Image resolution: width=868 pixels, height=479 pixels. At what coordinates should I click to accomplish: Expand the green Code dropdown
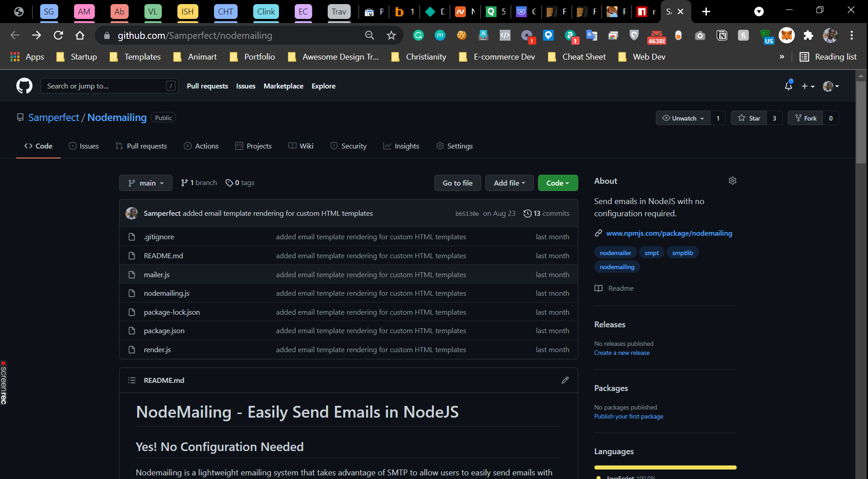(558, 183)
